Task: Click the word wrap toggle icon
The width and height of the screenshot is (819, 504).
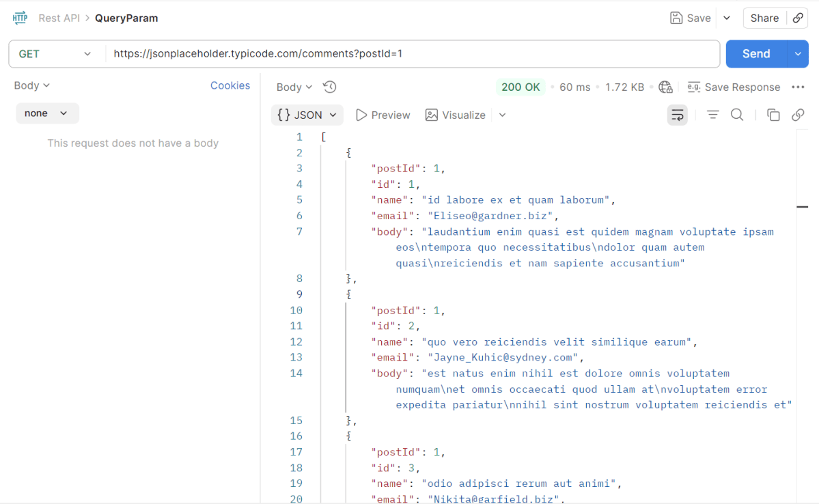Action: coord(677,115)
